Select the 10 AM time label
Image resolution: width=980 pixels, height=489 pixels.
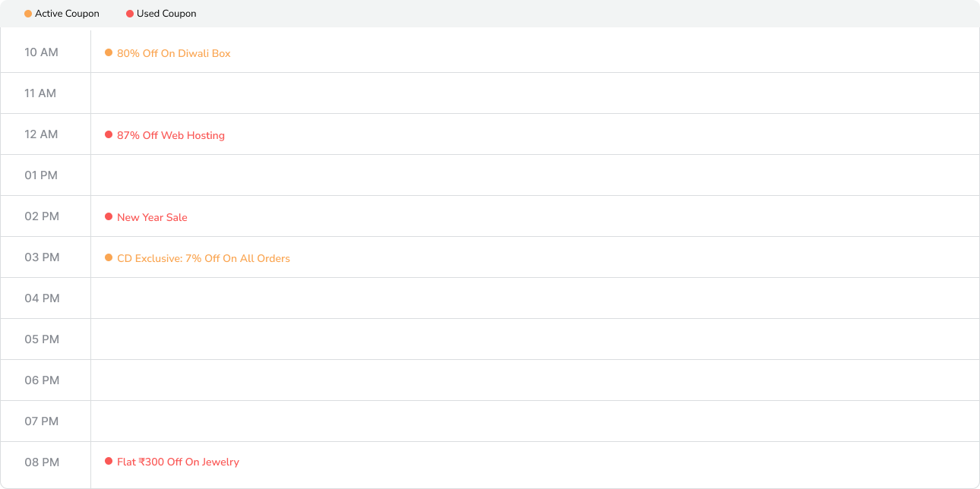point(41,52)
